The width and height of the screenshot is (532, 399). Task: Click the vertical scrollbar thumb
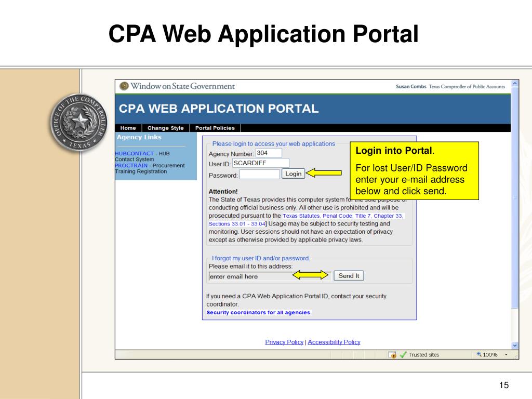(x=515, y=197)
